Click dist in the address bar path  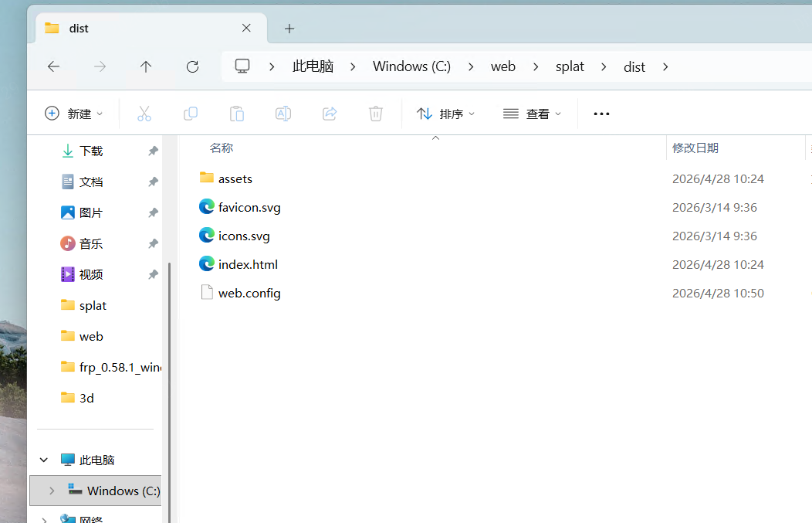634,67
